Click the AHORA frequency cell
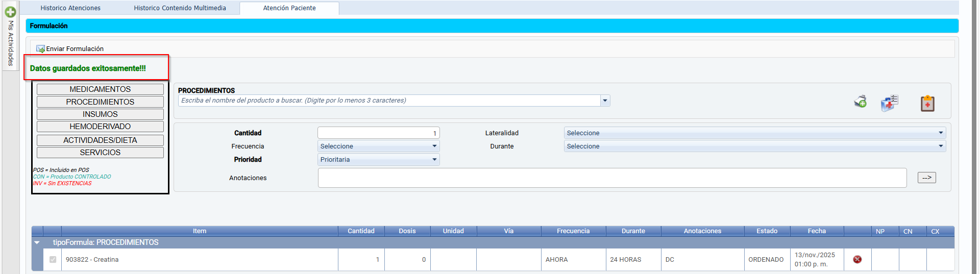 573,260
